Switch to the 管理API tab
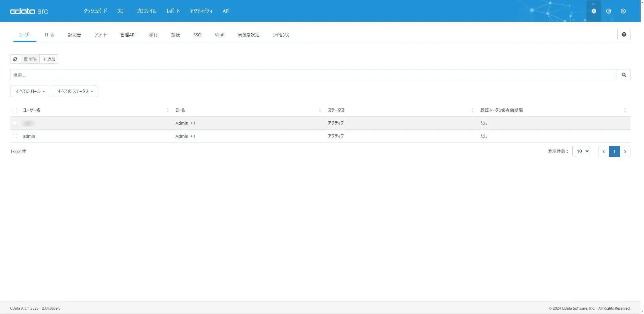 [128, 35]
